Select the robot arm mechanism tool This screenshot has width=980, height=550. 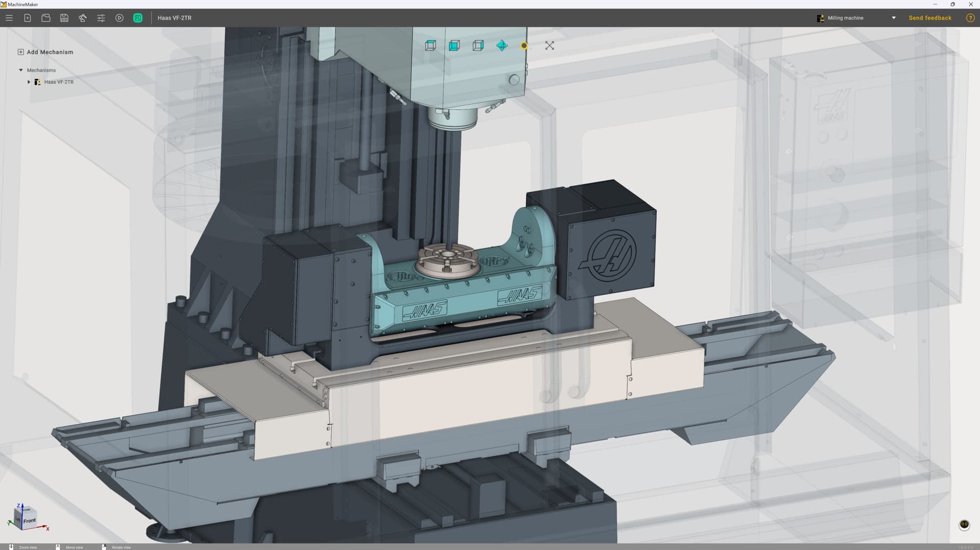(82, 18)
